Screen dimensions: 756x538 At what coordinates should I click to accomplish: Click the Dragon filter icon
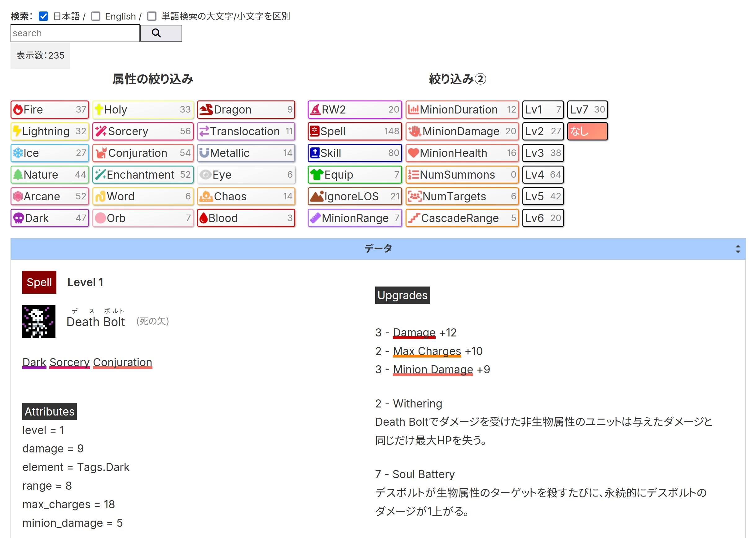point(207,110)
